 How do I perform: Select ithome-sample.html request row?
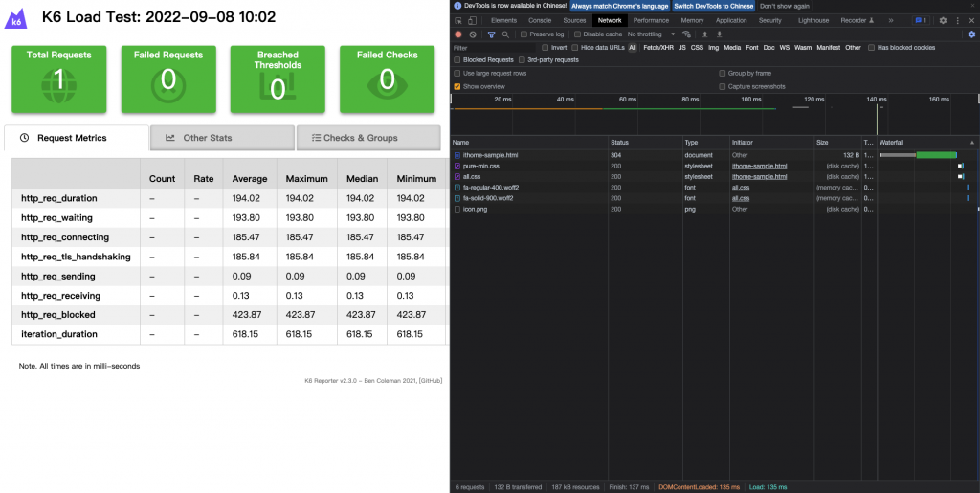pyautogui.click(x=714, y=155)
